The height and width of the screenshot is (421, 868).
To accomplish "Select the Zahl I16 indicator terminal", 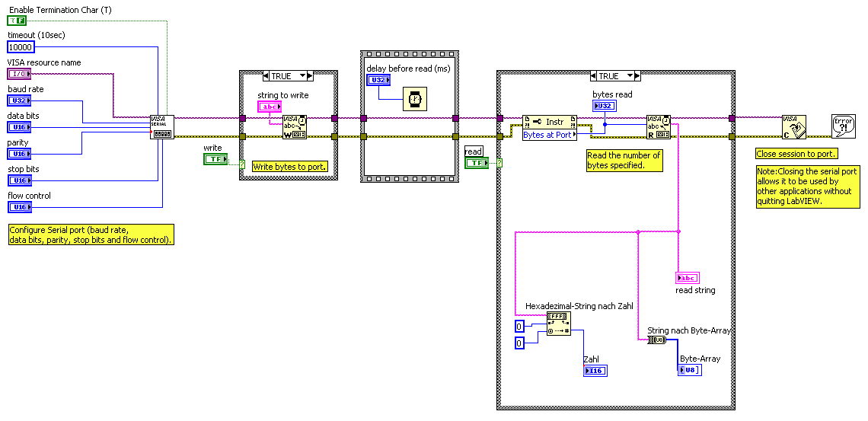I will (x=595, y=370).
